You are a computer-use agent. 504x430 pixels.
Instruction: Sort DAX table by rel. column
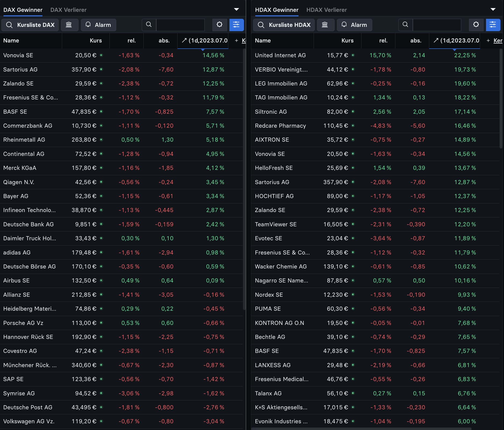click(126, 41)
